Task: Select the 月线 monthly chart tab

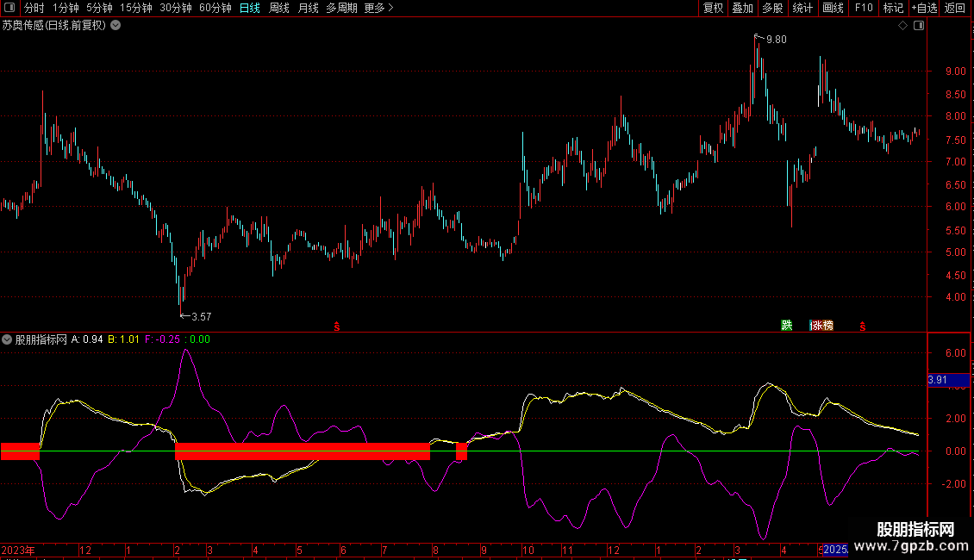Action: click(x=308, y=8)
